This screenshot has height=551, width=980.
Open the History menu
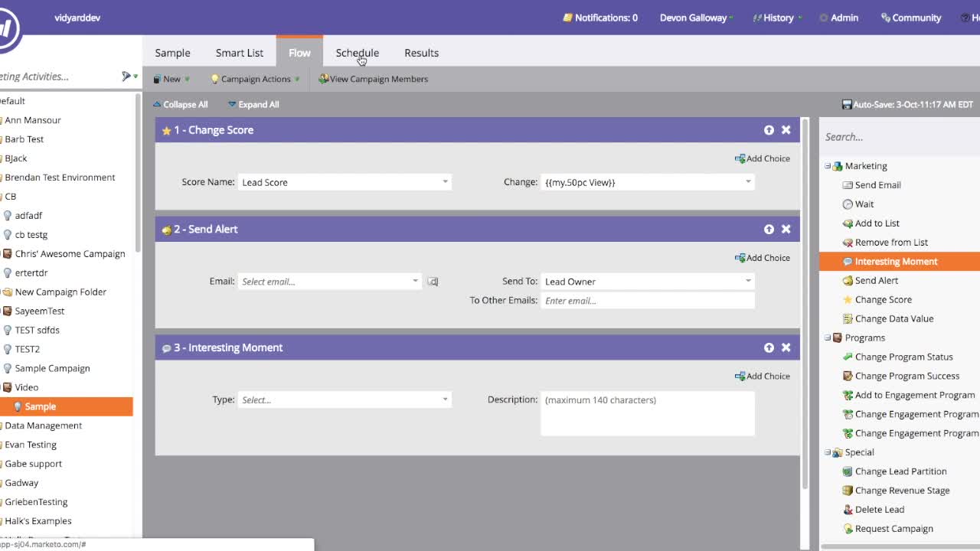click(x=778, y=18)
